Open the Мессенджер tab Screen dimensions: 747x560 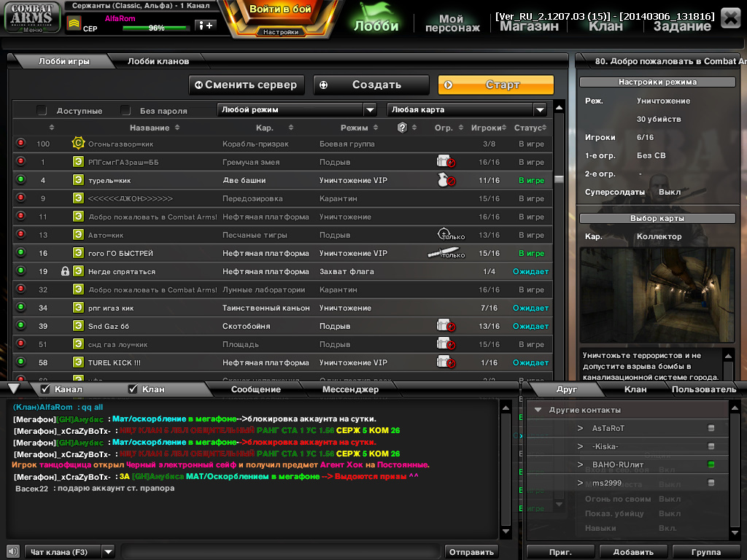(350, 389)
